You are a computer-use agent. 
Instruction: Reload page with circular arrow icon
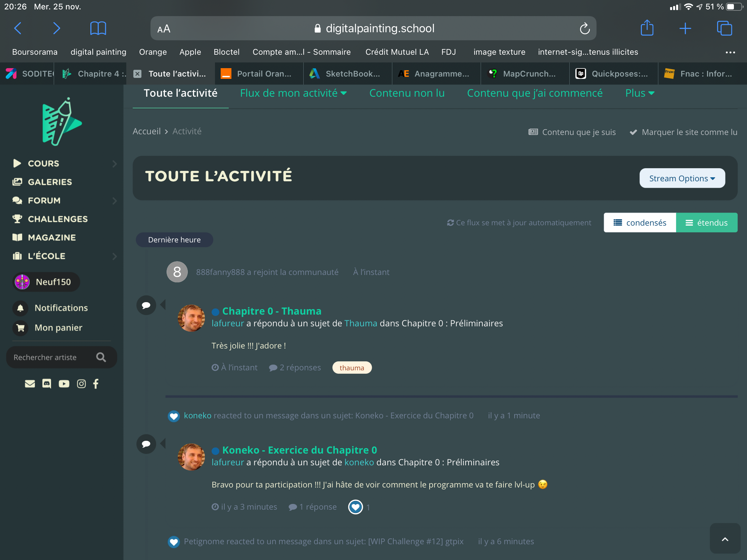[584, 29]
